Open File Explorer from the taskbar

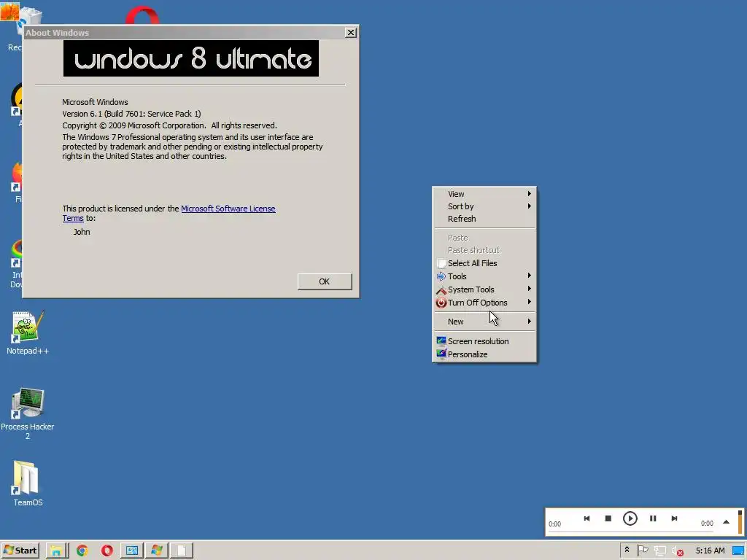[x=57, y=551]
